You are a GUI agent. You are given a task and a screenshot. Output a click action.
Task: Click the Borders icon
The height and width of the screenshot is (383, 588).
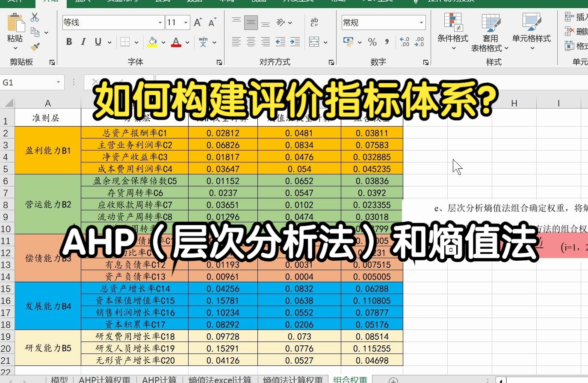click(125, 42)
